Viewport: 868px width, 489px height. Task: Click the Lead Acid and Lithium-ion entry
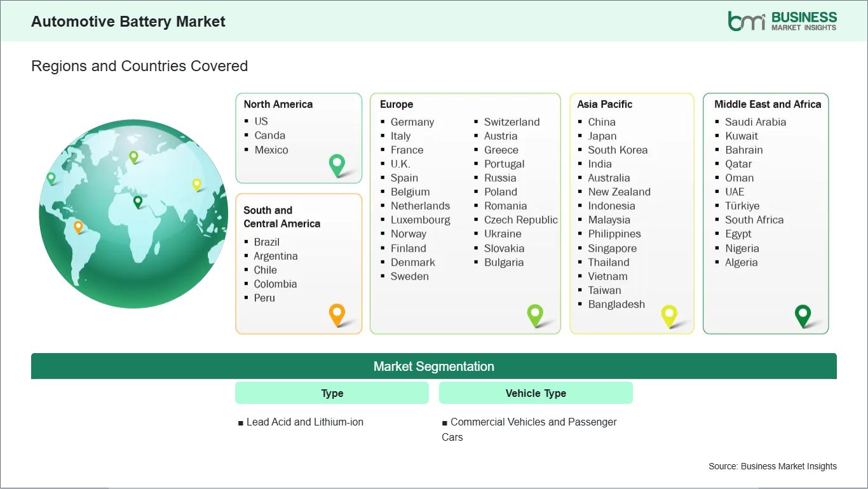click(304, 422)
